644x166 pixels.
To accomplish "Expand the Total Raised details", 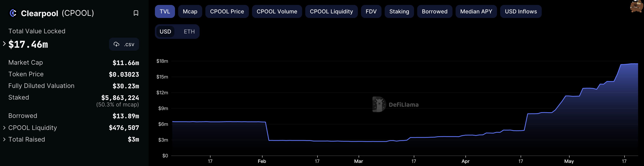I will [4, 140].
